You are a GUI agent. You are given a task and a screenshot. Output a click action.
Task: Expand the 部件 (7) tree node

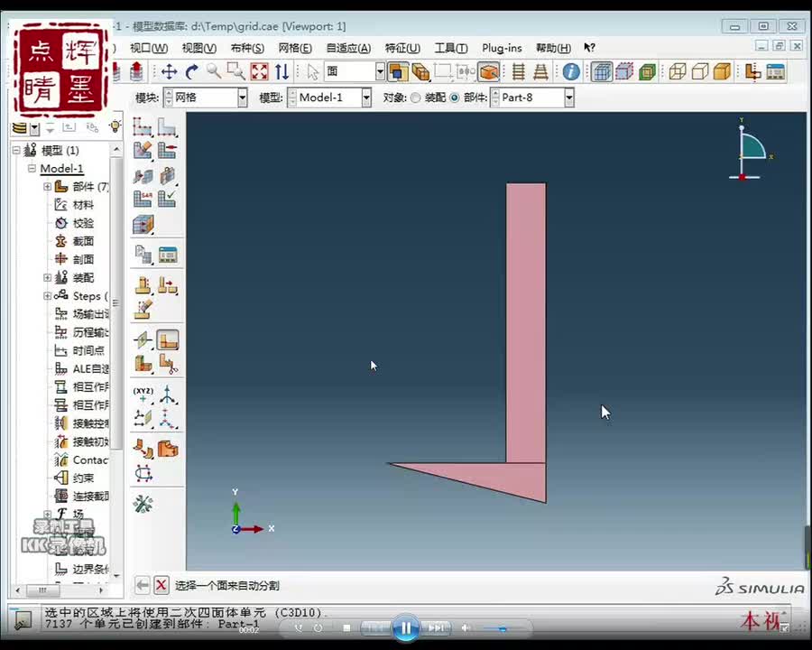[x=47, y=187]
